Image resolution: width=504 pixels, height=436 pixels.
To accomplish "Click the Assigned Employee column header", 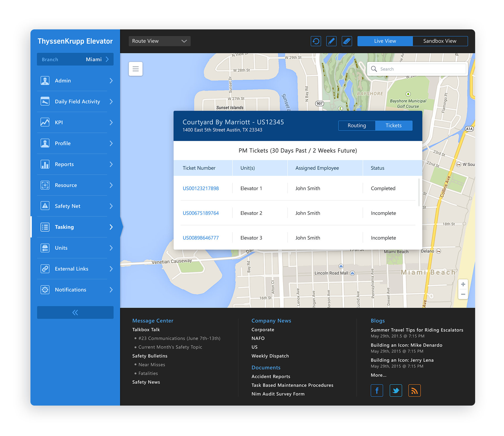I will pyautogui.click(x=325, y=168).
